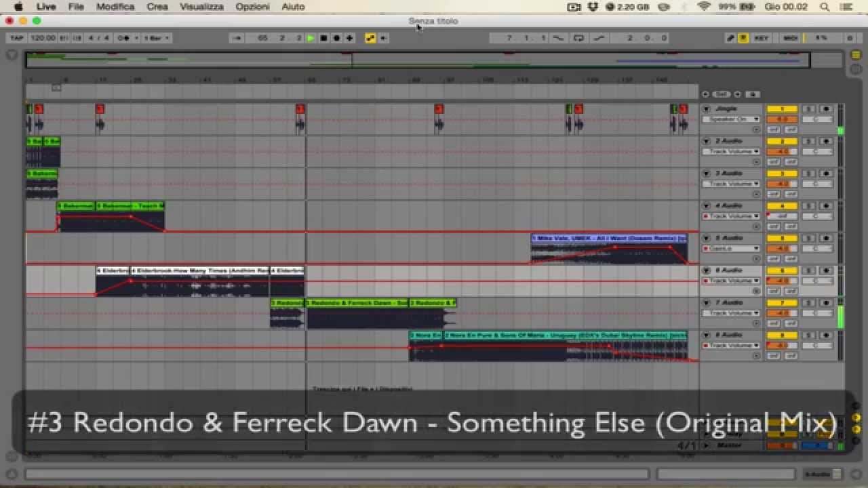Click the previous locator arrow button
868x488 pixels.
pyautogui.click(x=706, y=94)
